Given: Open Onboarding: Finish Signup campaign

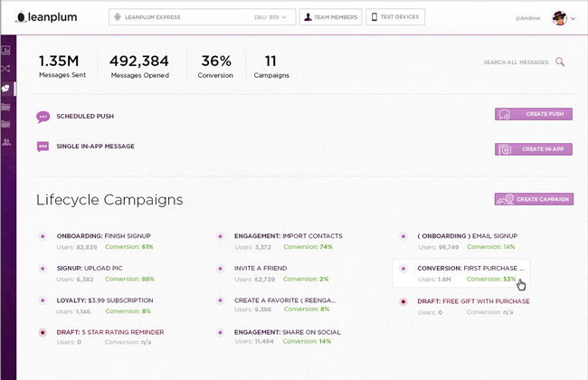Looking at the screenshot, I should coord(103,236).
